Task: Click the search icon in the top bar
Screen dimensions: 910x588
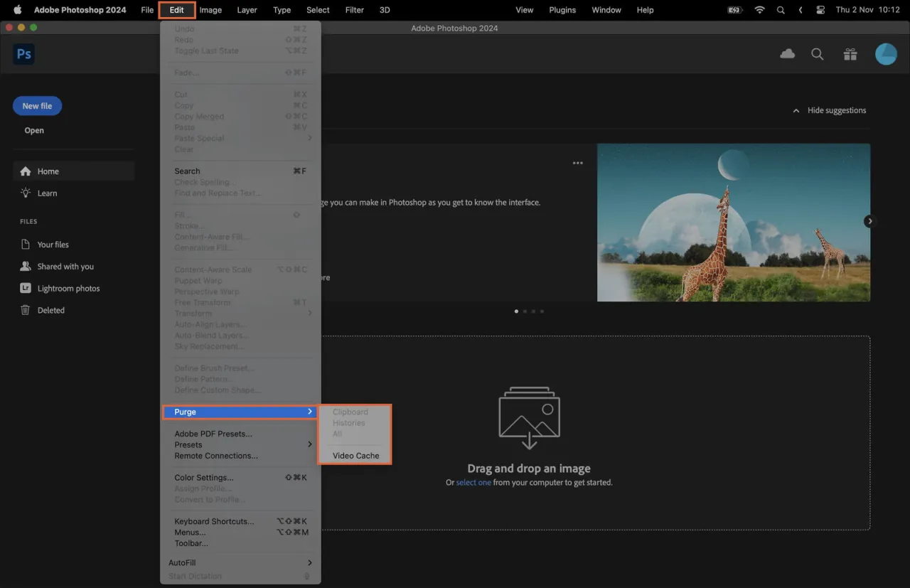Action: (x=817, y=53)
